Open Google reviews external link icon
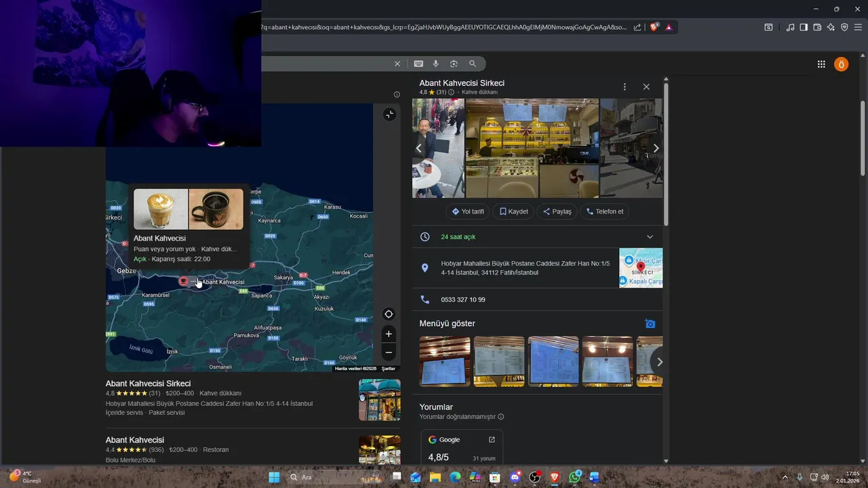This screenshot has height=488, width=868. (x=492, y=440)
